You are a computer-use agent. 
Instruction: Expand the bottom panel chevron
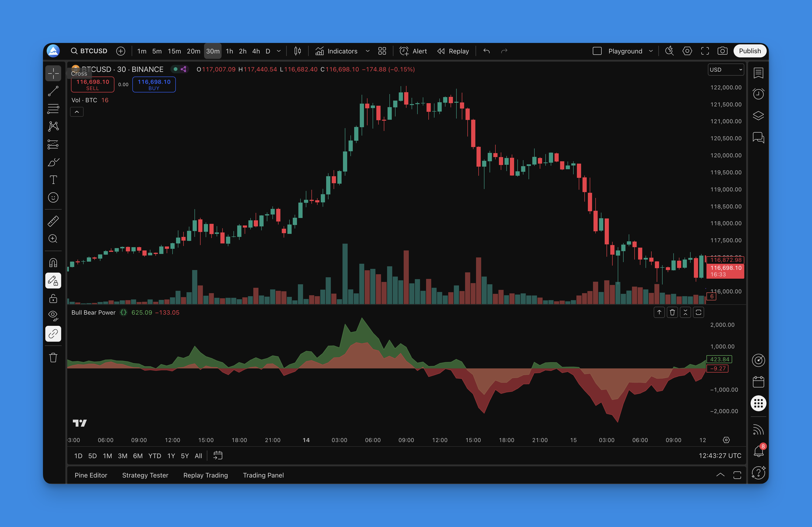point(720,475)
